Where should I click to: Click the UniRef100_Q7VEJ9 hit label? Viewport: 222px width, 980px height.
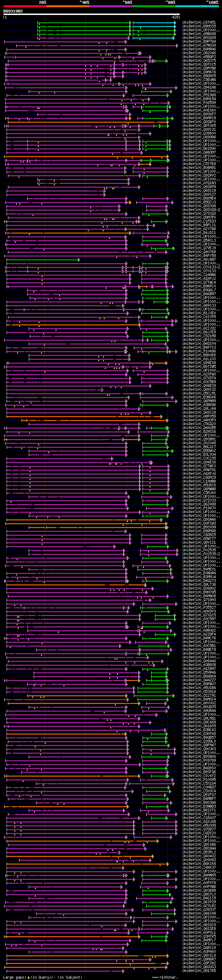pyautogui.click(x=199, y=248)
